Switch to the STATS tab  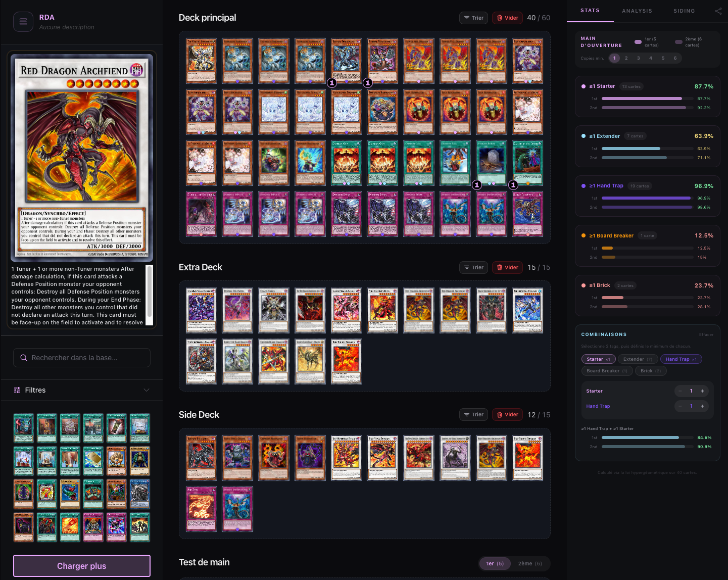(590, 11)
